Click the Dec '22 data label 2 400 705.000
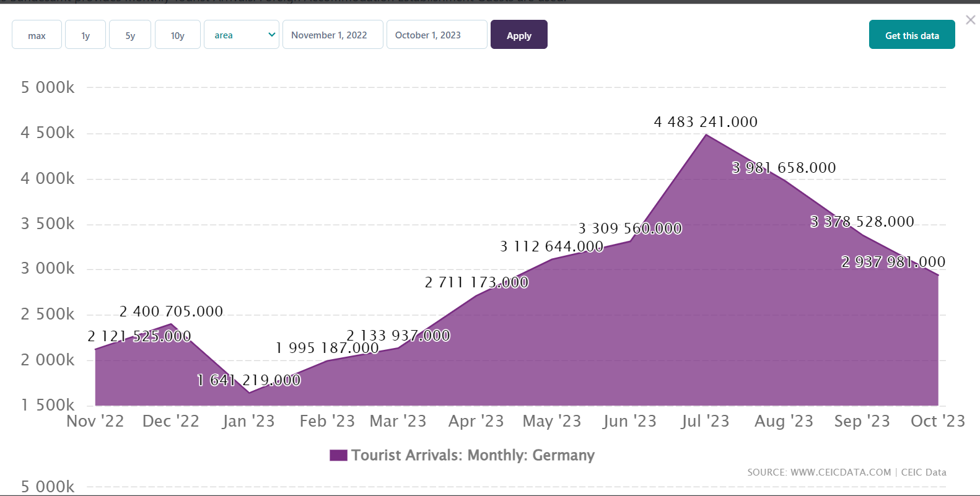Image resolution: width=980 pixels, height=496 pixels. 171,311
